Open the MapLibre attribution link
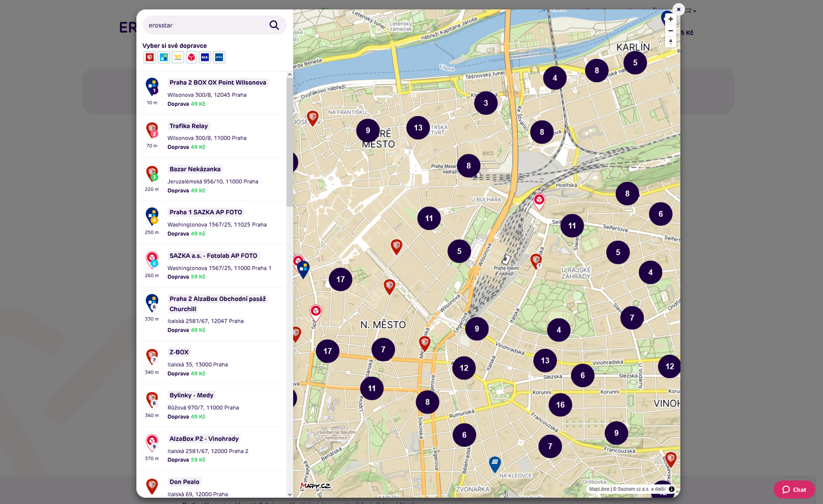This screenshot has width=823, height=504. [x=599, y=489]
